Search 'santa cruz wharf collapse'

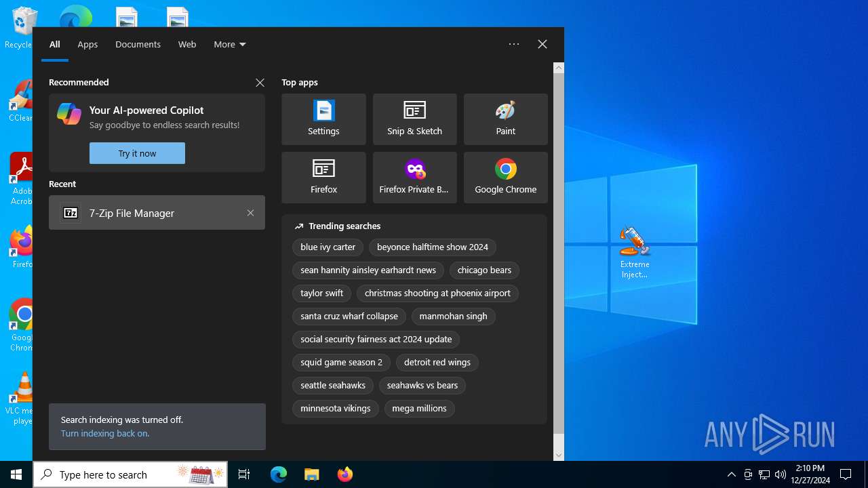pos(349,317)
